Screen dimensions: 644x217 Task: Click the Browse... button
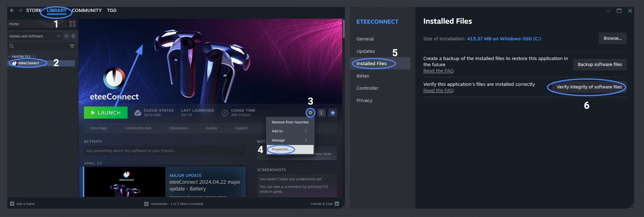pos(613,38)
